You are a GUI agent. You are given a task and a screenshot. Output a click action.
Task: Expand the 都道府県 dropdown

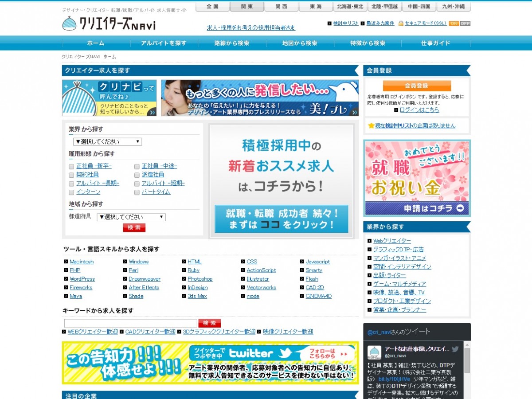(x=131, y=217)
